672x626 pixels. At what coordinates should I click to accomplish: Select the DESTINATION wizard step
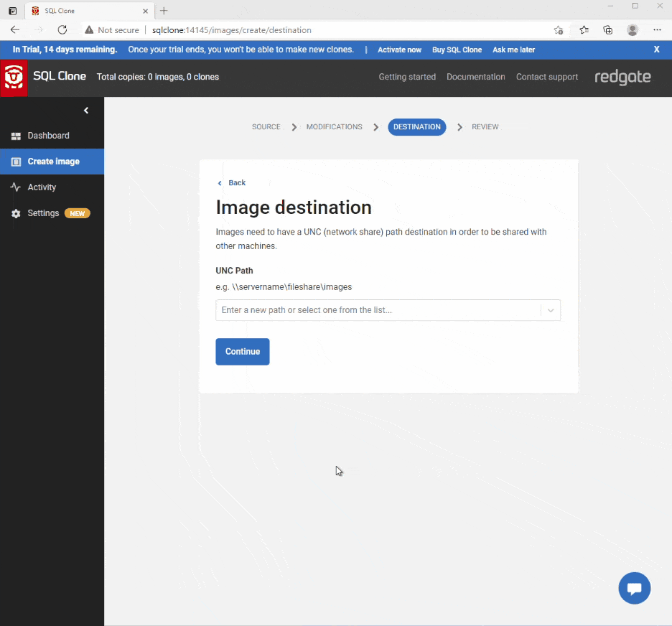pyautogui.click(x=417, y=127)
